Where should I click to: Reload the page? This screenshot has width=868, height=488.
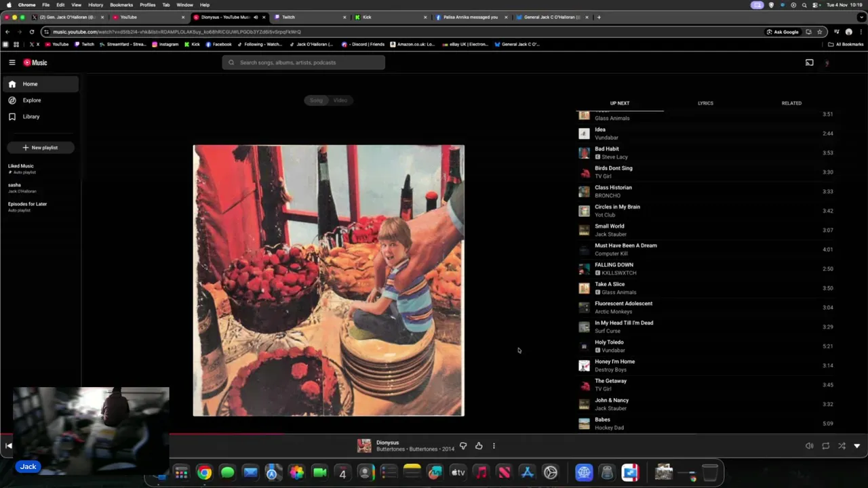point(31,32)
